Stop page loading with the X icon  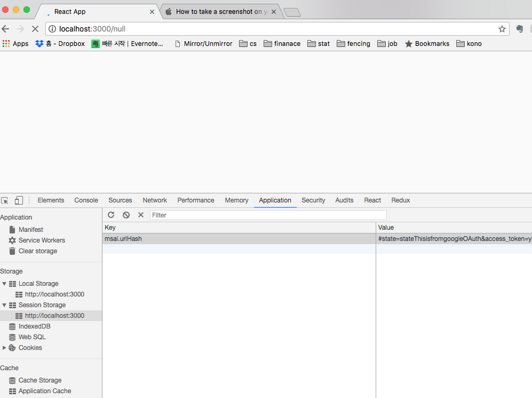[x=35, y=29]
